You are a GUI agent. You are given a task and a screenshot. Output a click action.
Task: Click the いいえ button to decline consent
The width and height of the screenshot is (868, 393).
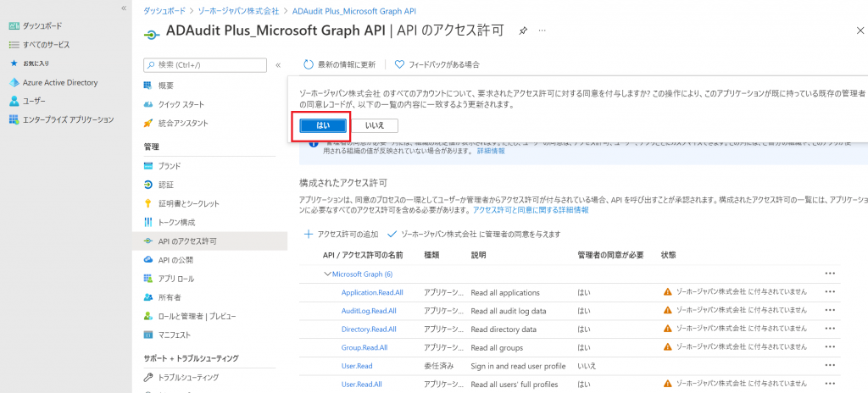point(375,125)
